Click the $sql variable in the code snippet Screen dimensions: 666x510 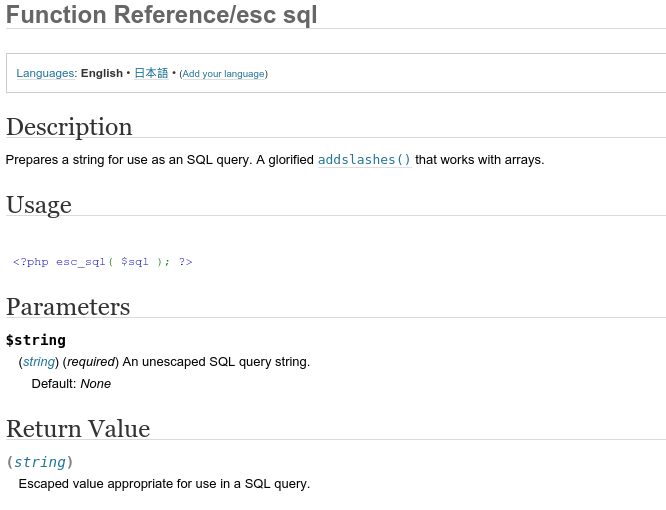point(135,262)
